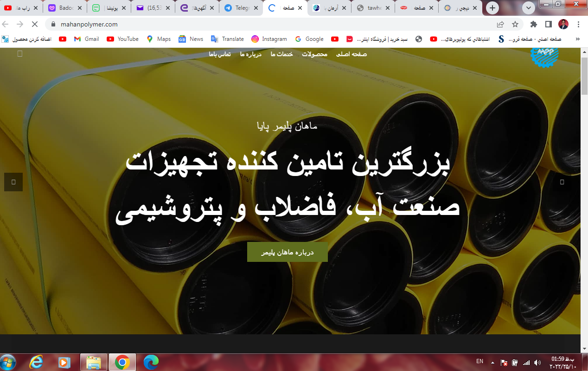588x371 pixels.
Task: Open the Maps bookmark
Action: [x=159, y=39]
